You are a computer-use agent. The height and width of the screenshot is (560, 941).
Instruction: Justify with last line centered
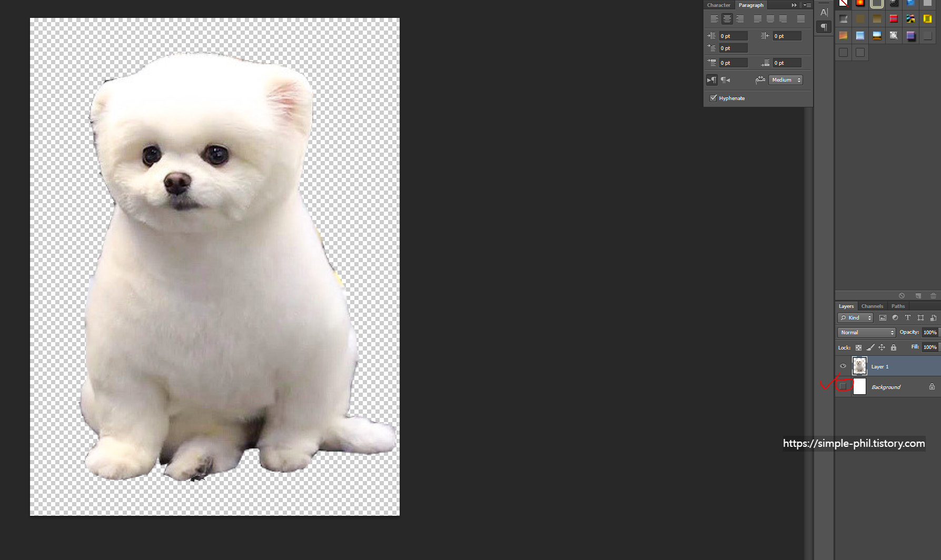coord(770,19)
